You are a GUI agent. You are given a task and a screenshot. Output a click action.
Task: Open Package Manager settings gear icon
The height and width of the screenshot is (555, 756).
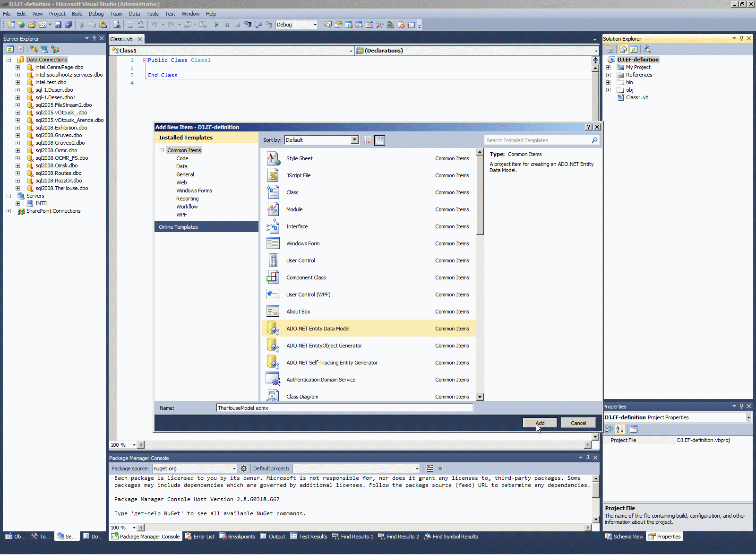point(244,468)
